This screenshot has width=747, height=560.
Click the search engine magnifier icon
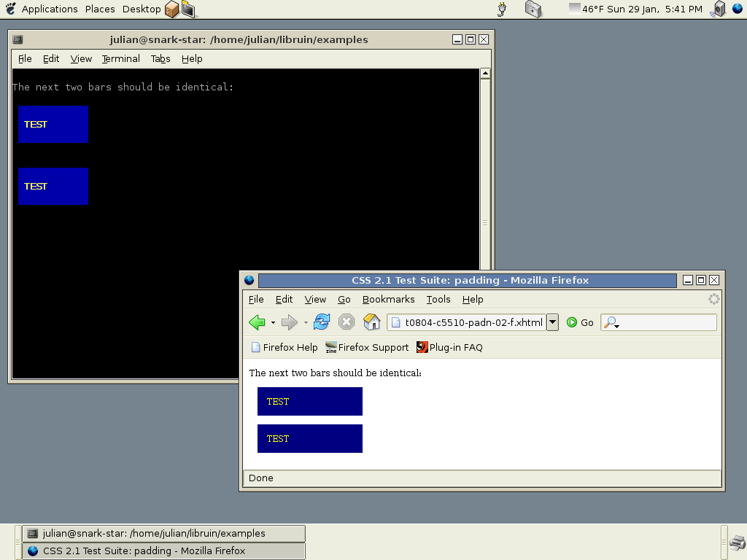coord(611,322)
